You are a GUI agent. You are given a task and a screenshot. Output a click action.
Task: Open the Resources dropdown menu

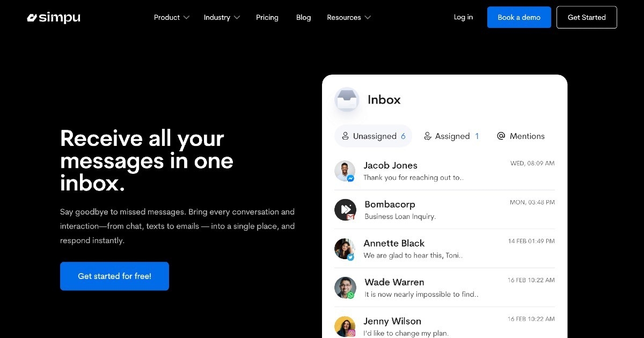(349, 18)
